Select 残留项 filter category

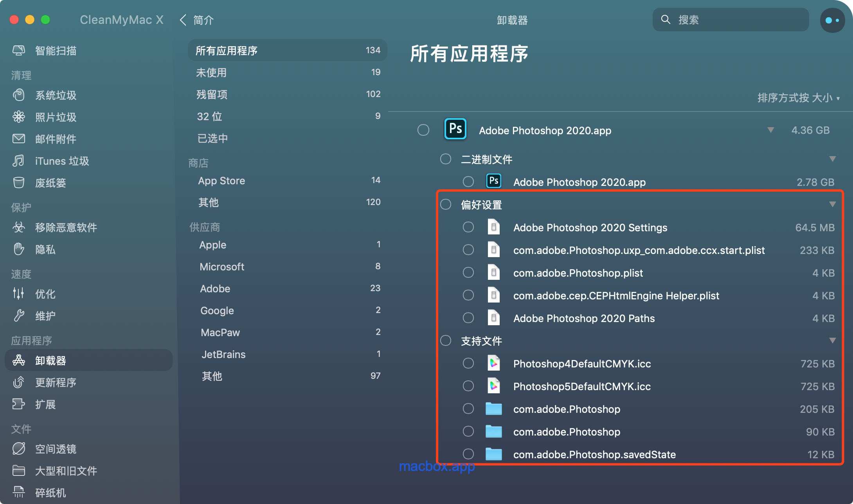[x=287, y=94]
